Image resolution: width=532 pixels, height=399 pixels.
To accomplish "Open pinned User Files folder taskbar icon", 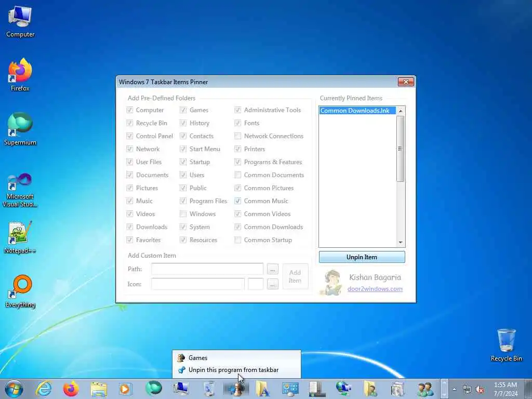I will click(x=370, y=389).
